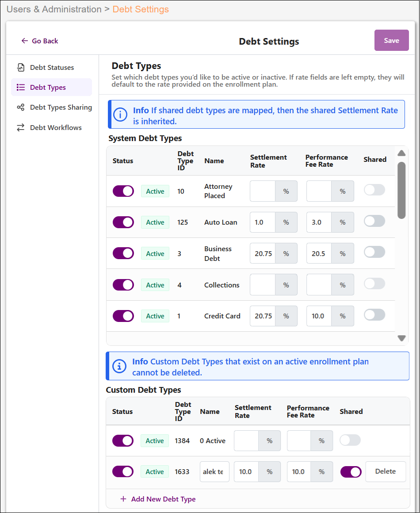Image resolution: width=420 pixels, height=513 pixels.
Task: Click the System Debt Types scrollbar thumb
Action: point(402,191)
